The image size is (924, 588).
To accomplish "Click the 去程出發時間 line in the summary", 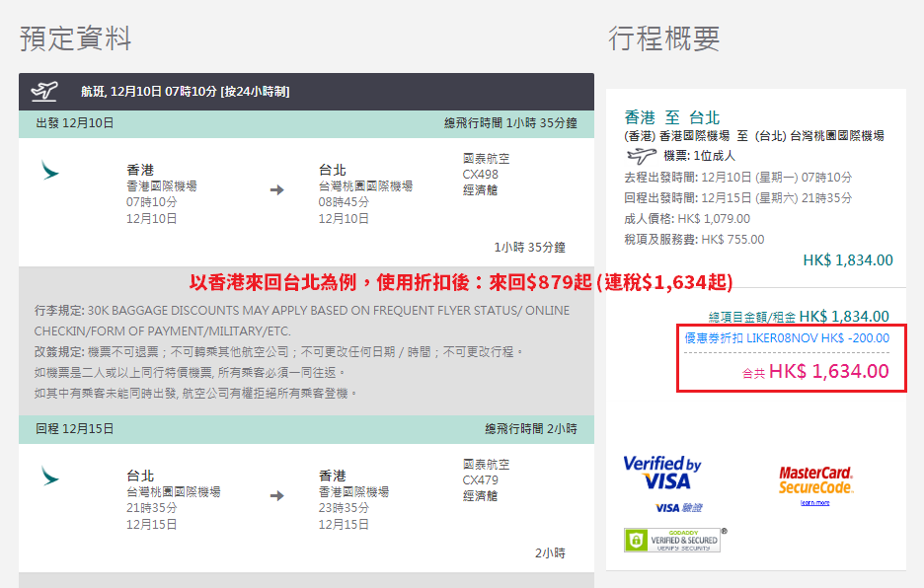I will pyautogui.click(x=737, y=178).
